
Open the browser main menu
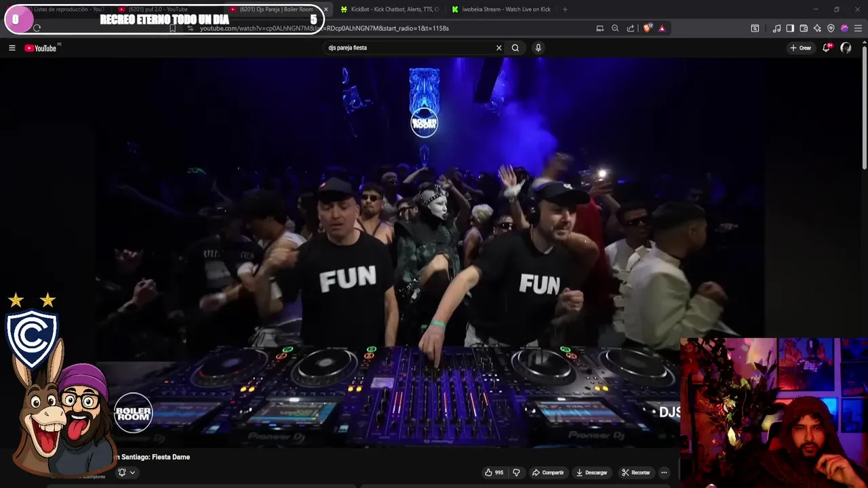(858, 28)
